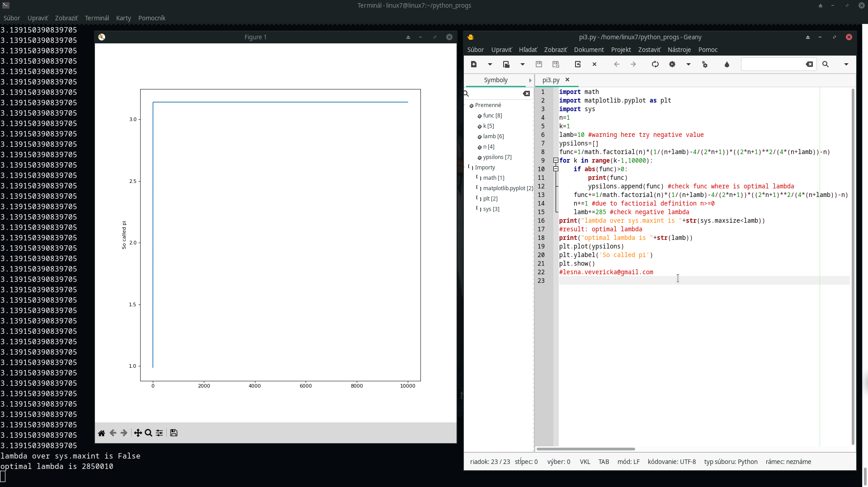Open Configure subplots sliders icon
868x487 pixels.
point(160,433)
